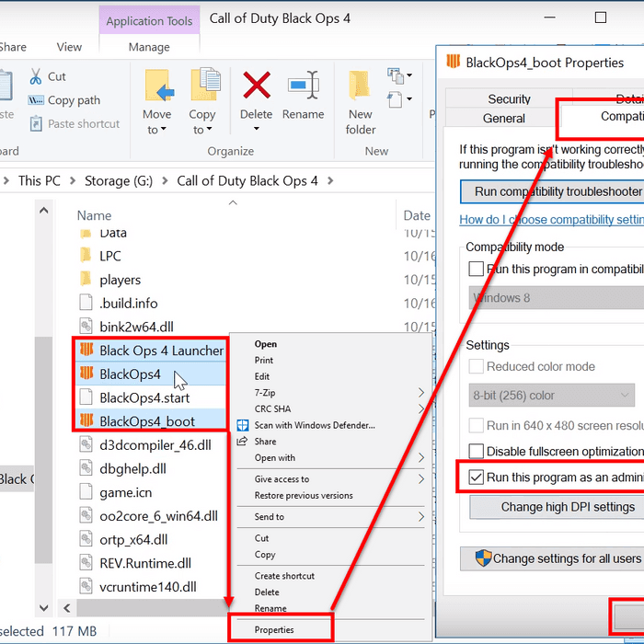This screenshot has height=644, width=644.
Task: Click Storage (G:) in the address breadcrumb
Action: click(x=119, y=180)
